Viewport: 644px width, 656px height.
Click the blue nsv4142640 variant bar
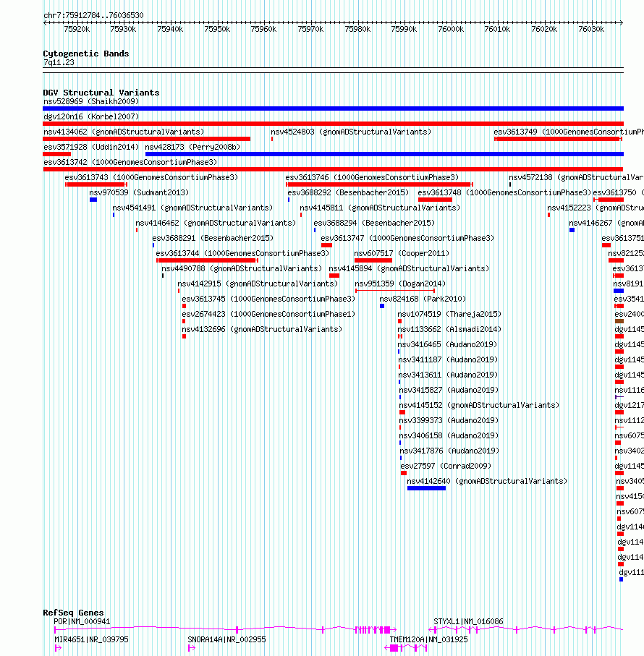(x=426, y=488)
